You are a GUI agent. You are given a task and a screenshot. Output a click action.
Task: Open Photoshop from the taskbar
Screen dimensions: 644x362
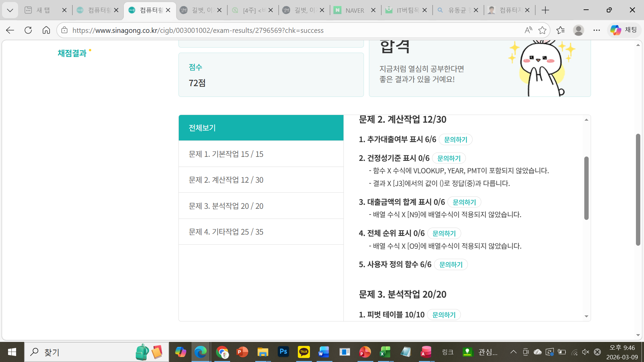click(x=283, y=352)
